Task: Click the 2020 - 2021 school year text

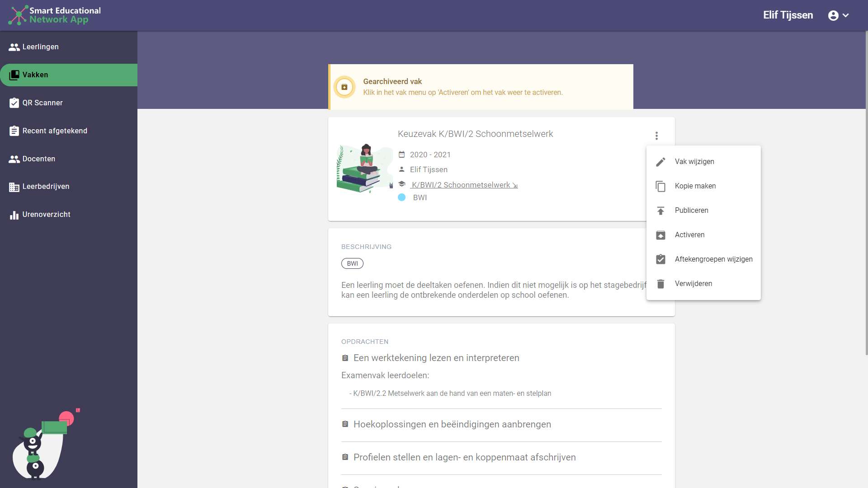Action: pos(430,155)
